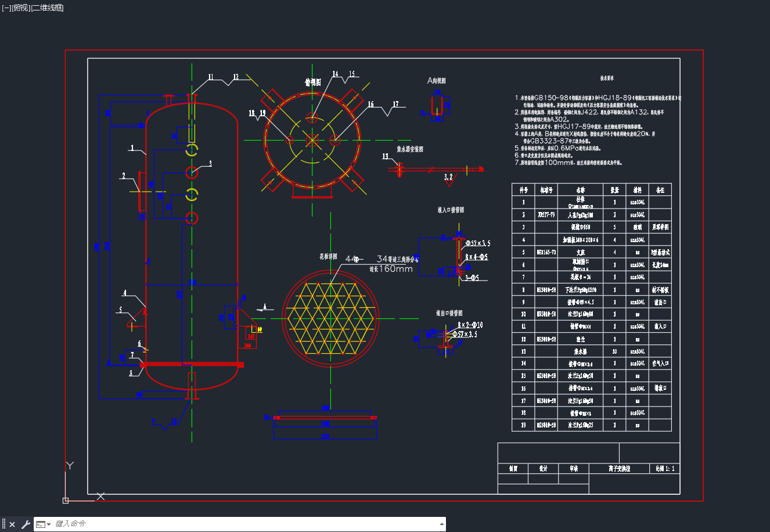Image resolution: width=770 pixels, height=532 pixels.
Task: Select part balloon 17 beside the top view
Action: tap(395, 105)
